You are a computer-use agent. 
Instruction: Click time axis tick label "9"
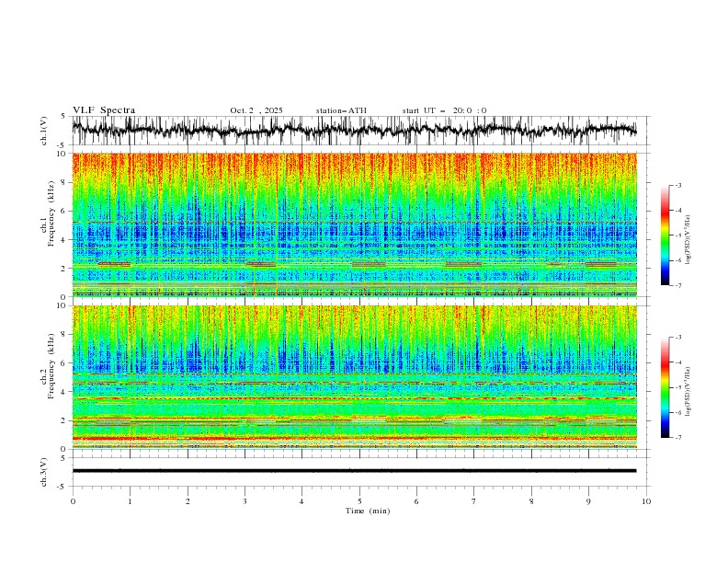(x=588, y=501)
